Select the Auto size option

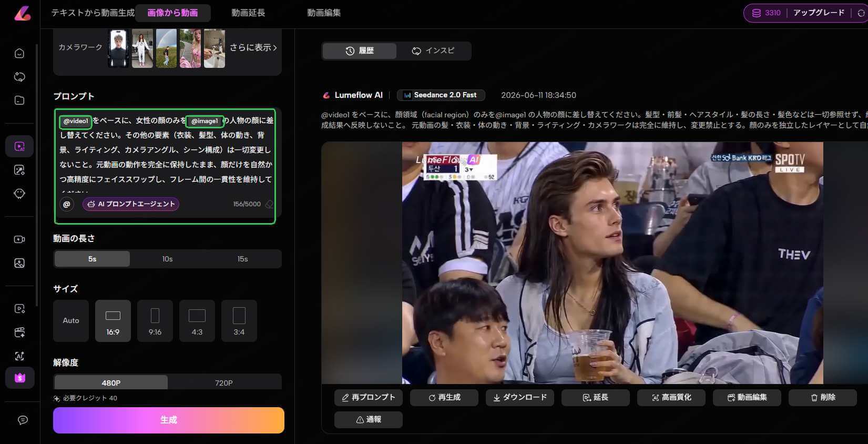pos(71,321)
